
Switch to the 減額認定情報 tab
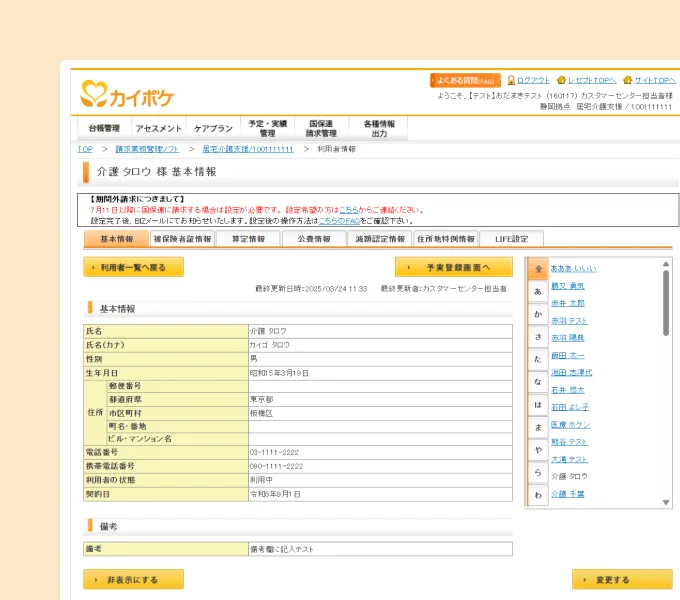pos(380,239)
